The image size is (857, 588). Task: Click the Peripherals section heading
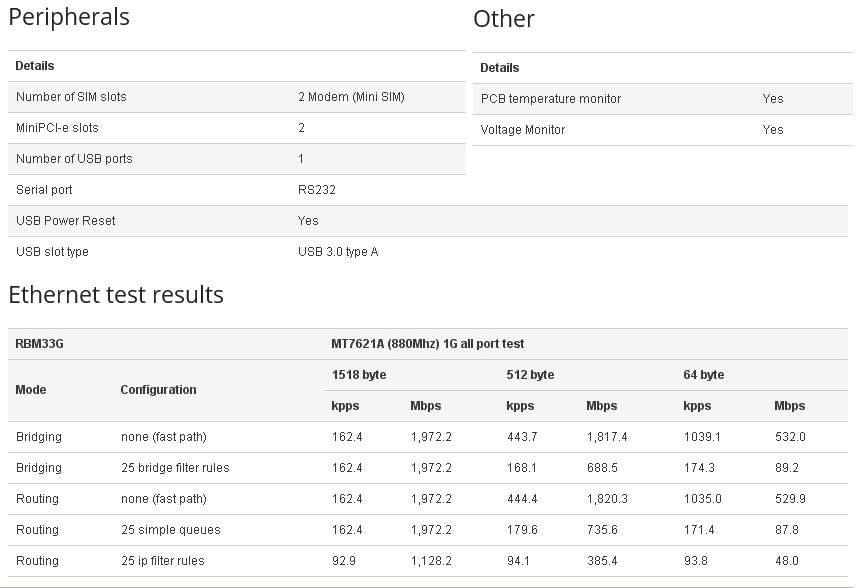69,17
